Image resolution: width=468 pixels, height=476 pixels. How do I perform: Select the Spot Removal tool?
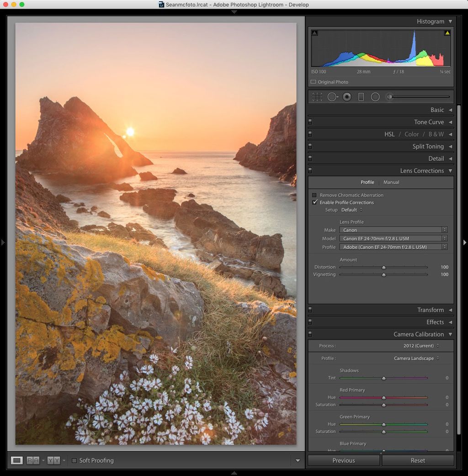(x=333, y=96)
